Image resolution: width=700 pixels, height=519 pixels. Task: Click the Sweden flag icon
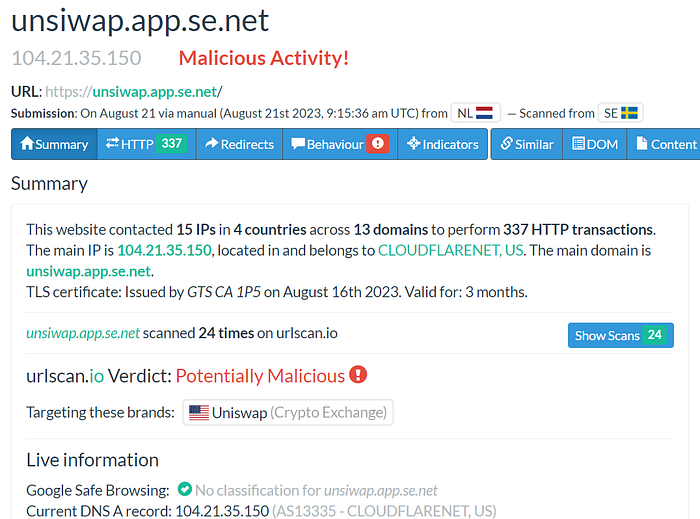coord(629,113)
